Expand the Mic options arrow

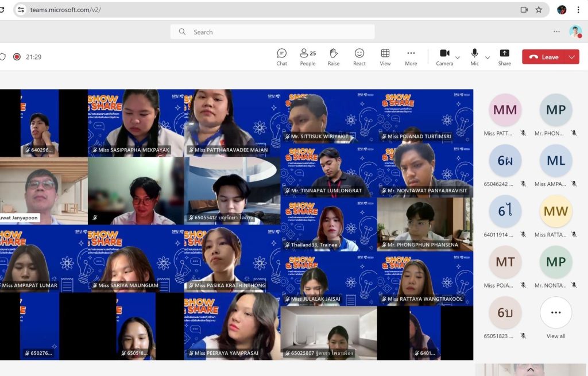[488, 57]
